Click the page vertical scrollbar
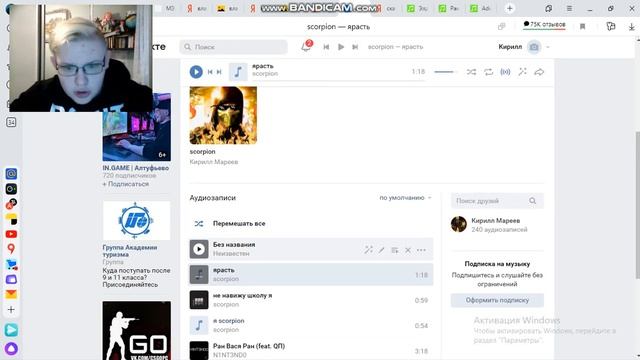 coord(638,206)
